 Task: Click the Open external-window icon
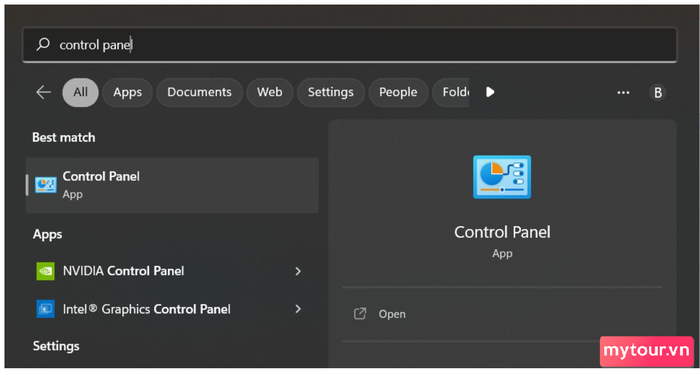(x=360, y=314)
